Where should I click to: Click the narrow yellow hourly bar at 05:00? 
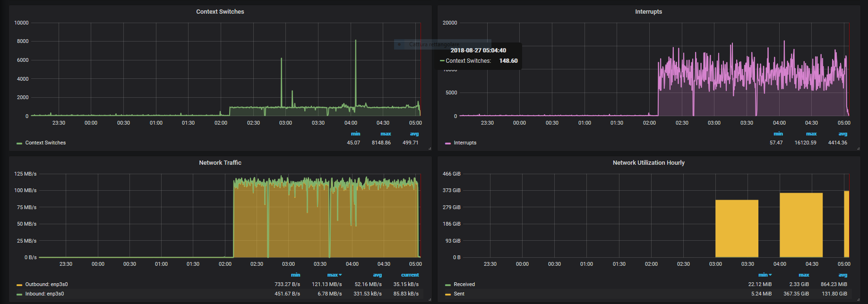846,224
